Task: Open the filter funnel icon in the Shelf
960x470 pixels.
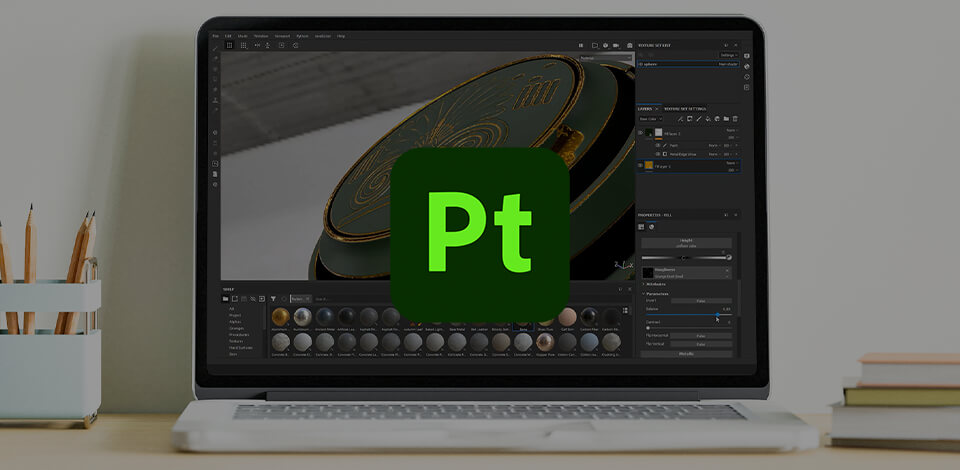Action: (273, 299)
